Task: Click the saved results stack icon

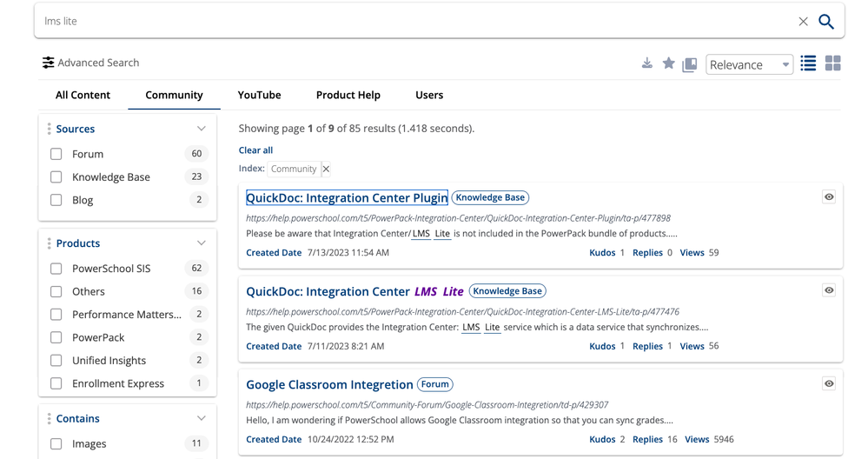Action: point(690,64)
